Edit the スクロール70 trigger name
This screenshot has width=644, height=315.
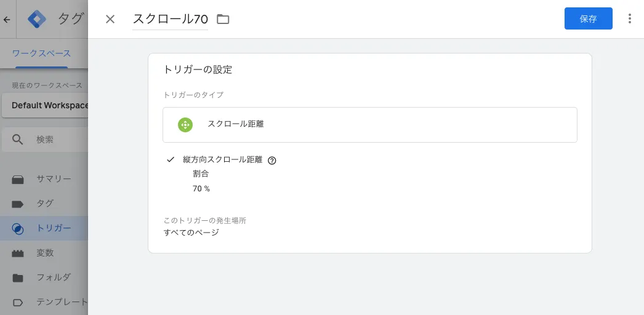click(170, 19)
